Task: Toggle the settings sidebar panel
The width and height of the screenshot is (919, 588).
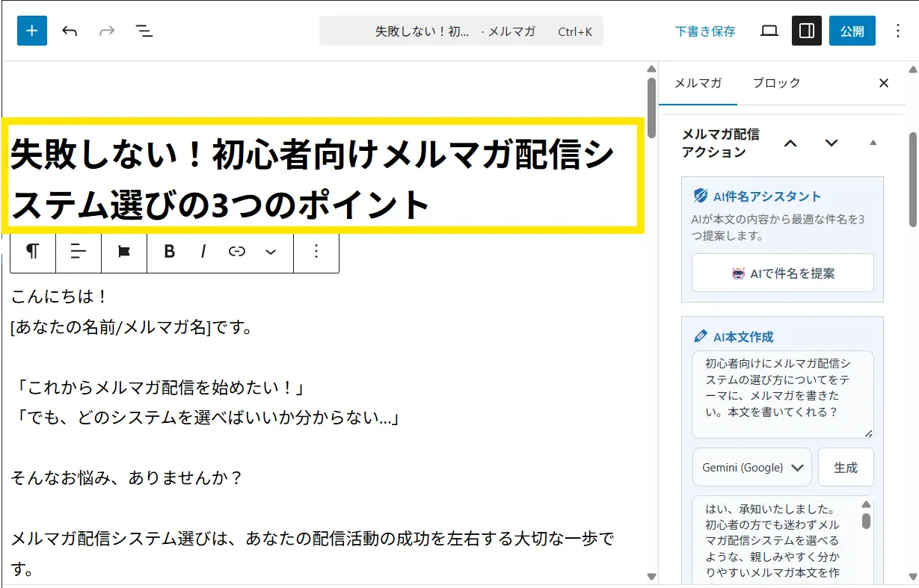Action: 807,31
